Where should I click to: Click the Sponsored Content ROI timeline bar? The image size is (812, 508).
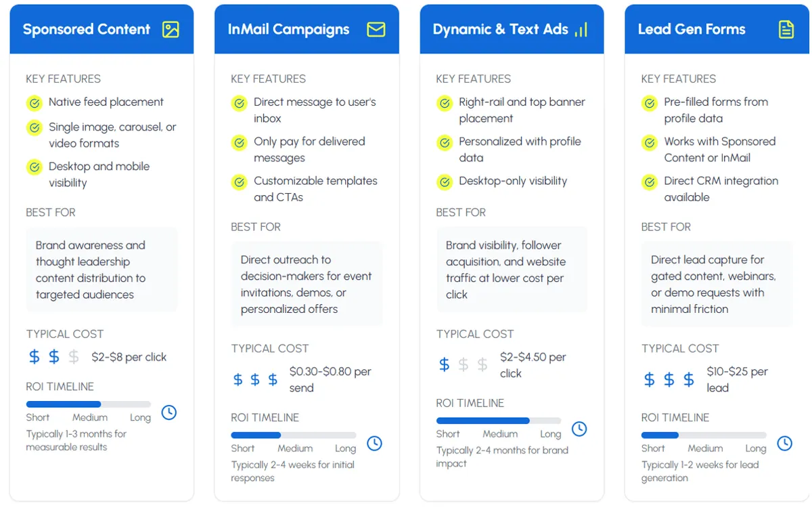click(x=89, y=404)
